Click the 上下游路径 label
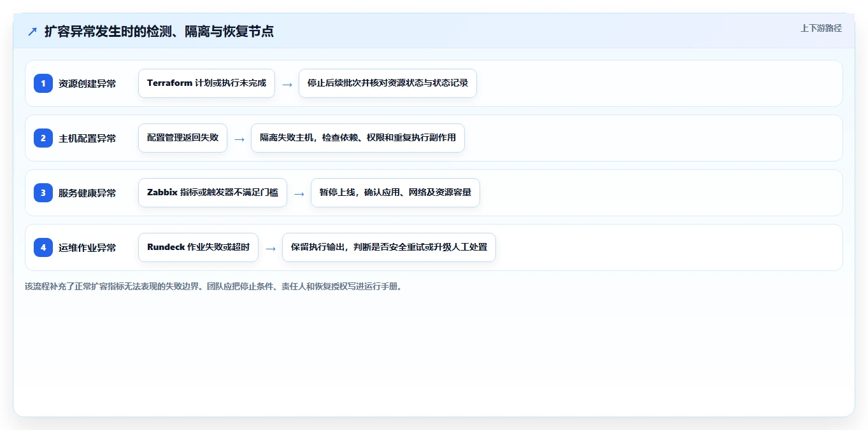The image size is (868, 430). click(821, 28)
